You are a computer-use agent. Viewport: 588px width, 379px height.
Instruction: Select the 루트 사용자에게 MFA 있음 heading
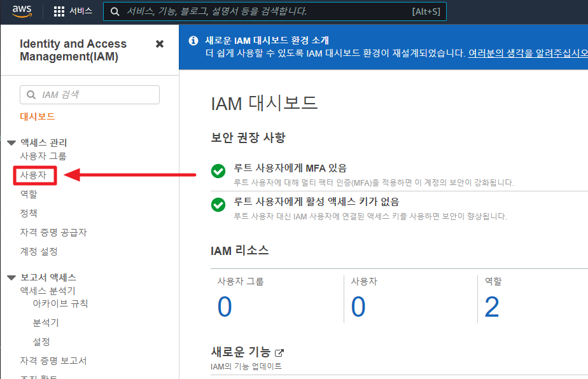[290, 168]
